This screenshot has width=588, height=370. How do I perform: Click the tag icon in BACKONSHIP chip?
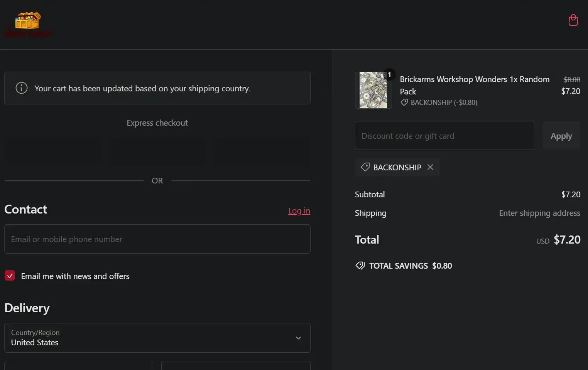click(x=365, y=167)
